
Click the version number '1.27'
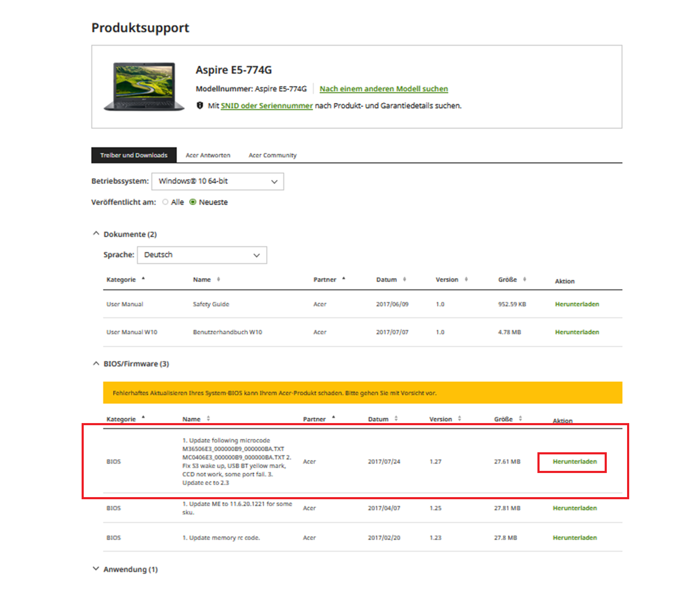pos(436,462)
